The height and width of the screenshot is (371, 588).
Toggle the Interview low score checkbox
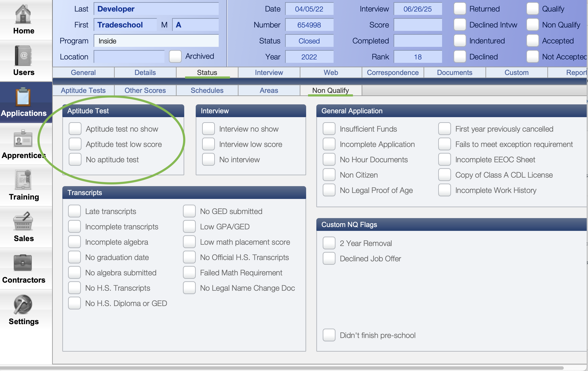tap(208, 144)
